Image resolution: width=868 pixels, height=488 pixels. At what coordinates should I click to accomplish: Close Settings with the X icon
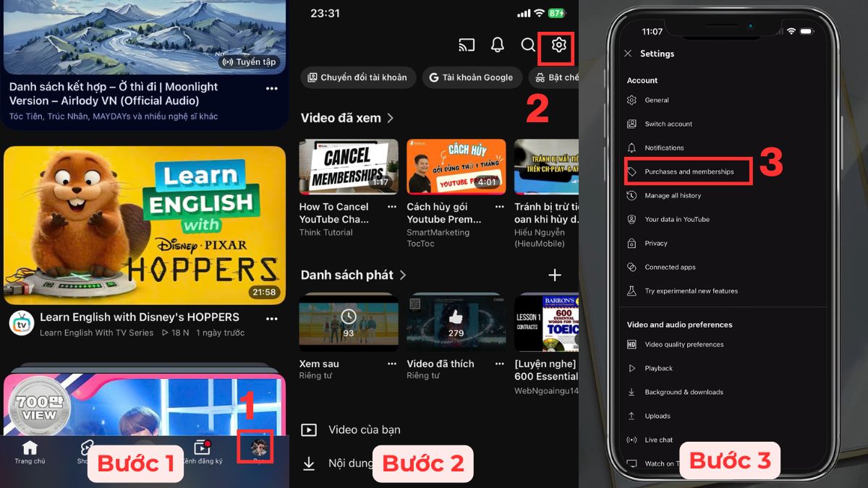click(628, 53)
